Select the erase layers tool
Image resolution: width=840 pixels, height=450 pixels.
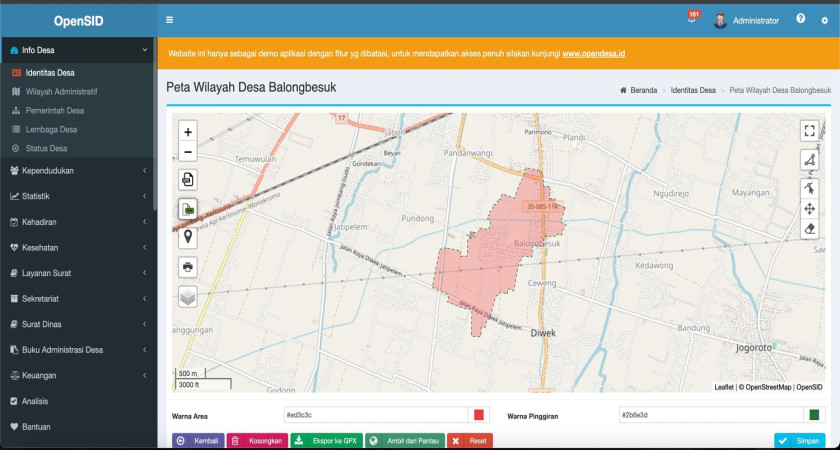(809, 229)
